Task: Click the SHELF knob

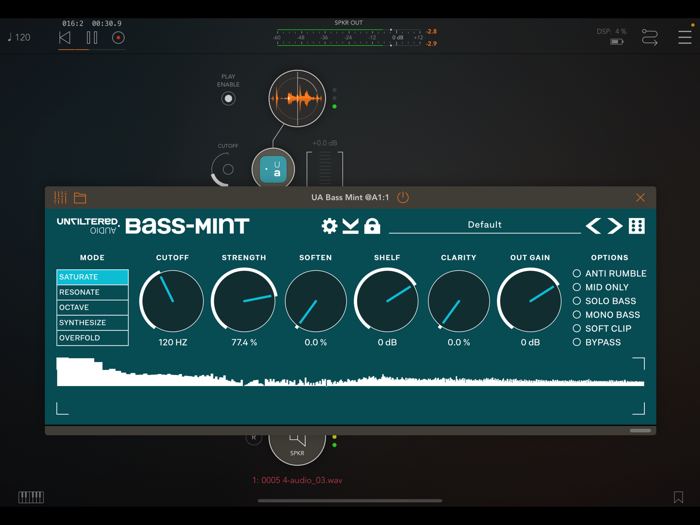Action: pyautogui.click(x=387, y=300)
